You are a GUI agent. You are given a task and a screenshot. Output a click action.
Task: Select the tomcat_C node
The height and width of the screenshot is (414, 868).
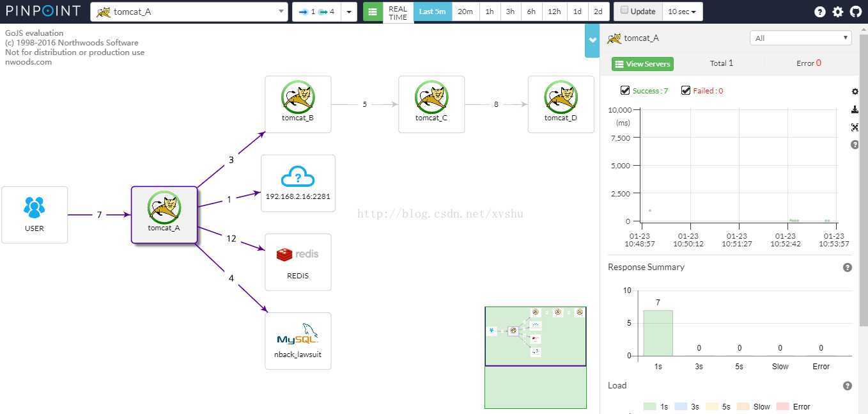[x=431, y=104]
